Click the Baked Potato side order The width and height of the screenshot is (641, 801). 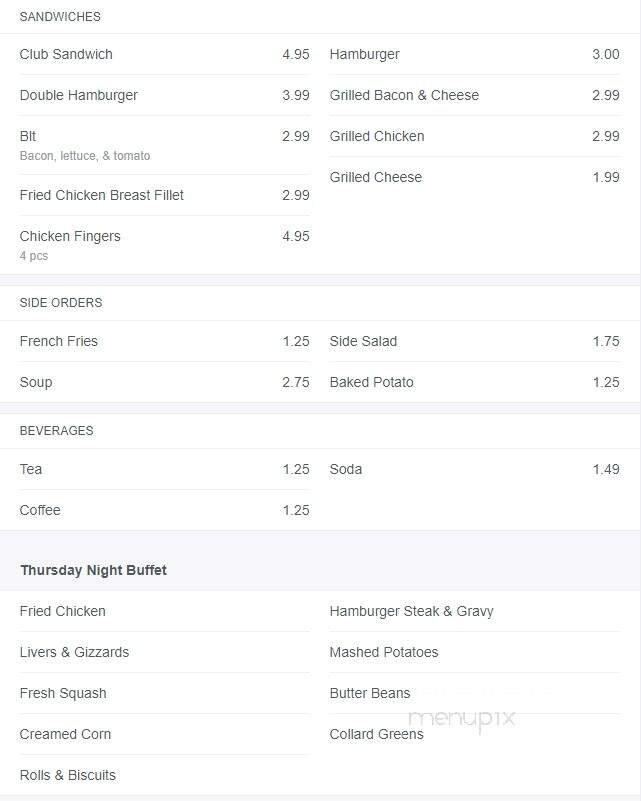371,383
